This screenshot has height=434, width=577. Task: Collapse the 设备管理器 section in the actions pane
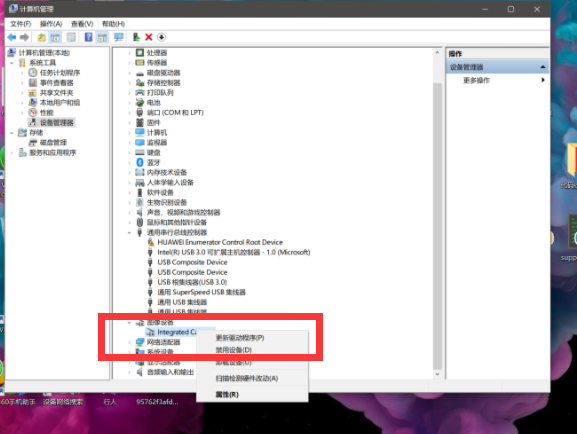pyautogui.click(x=543, y=67)
